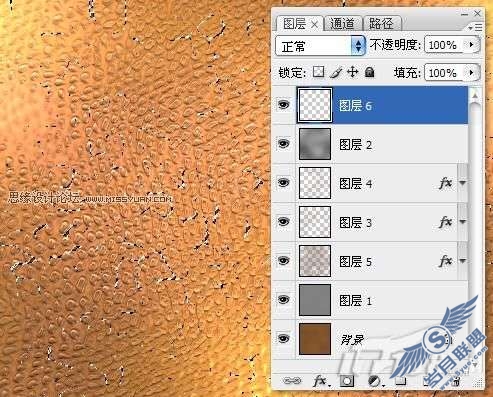Toggle visibility of 图层 4
This screenshot has width=493, height=397.
(x=284, y=183)
